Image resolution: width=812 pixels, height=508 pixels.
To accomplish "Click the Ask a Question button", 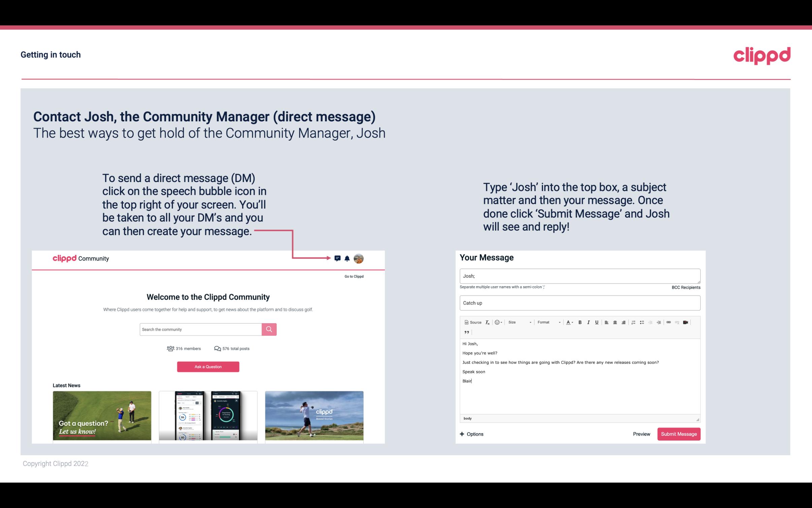I will (208, 366).
